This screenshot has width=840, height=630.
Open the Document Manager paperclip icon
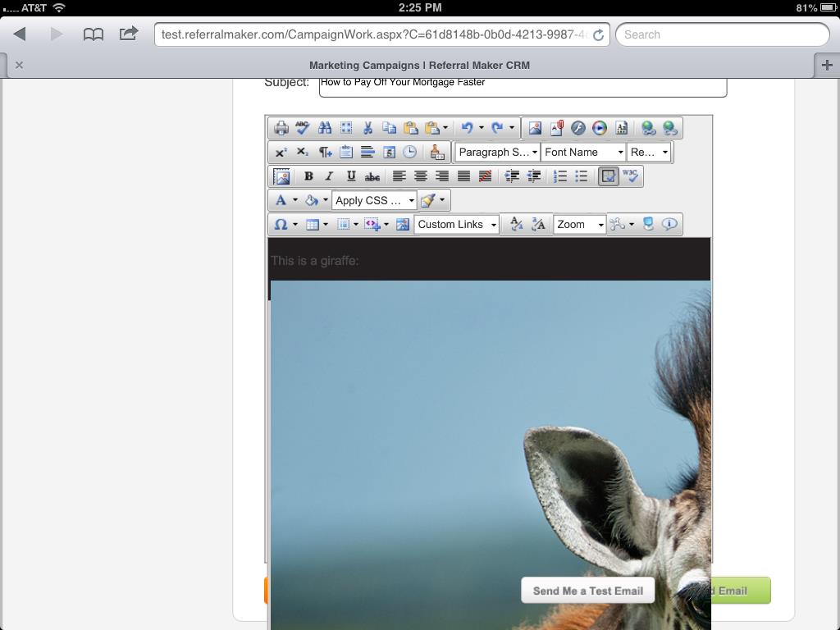coord(557,128)
